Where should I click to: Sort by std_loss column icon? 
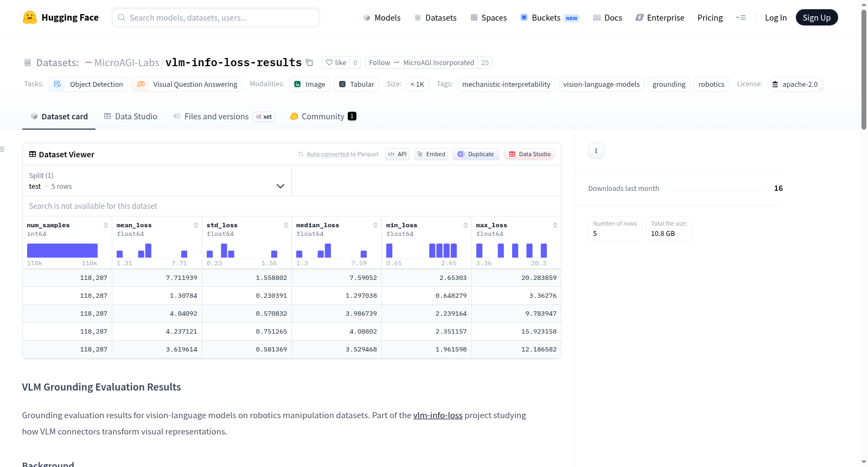click(286, 225)
